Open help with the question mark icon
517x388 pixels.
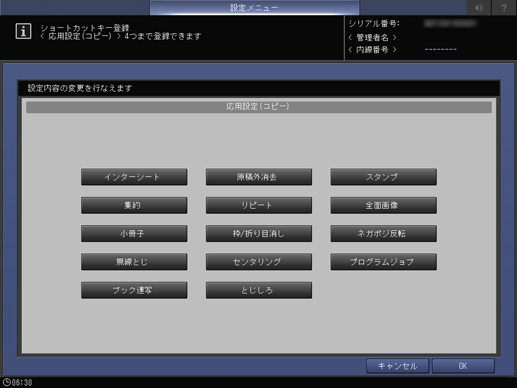pyautogui.click(x=504, y=7)
